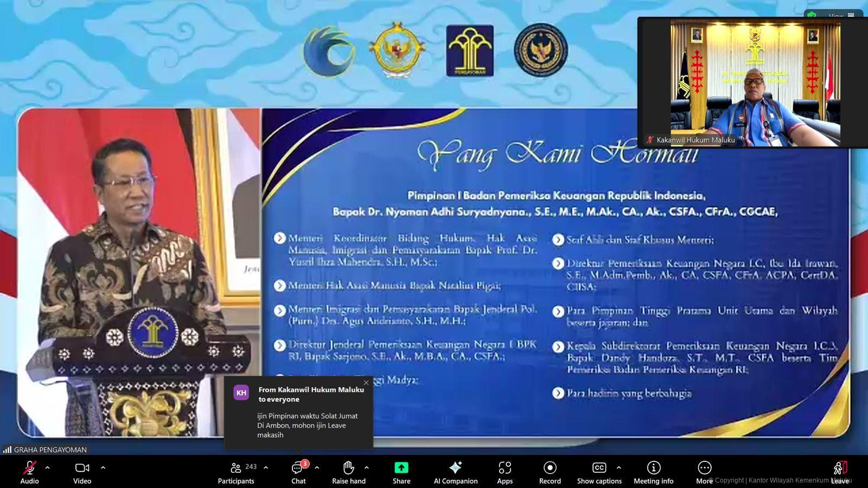The image size is (868, 488).
Task: Expand audio options arrow
Action: coord(48,467)
